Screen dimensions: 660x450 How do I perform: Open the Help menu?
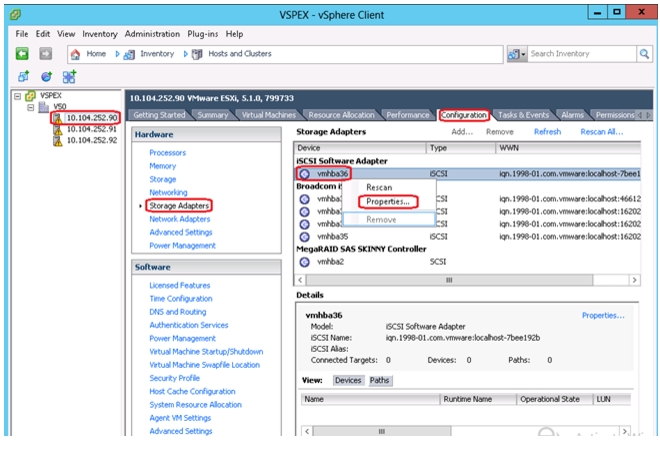(234, 34)
